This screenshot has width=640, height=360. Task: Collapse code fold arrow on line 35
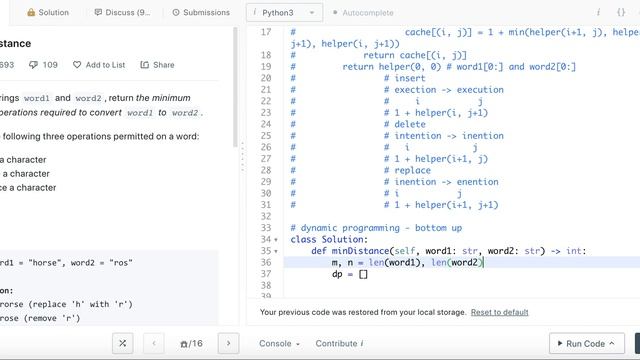(276, 251)
